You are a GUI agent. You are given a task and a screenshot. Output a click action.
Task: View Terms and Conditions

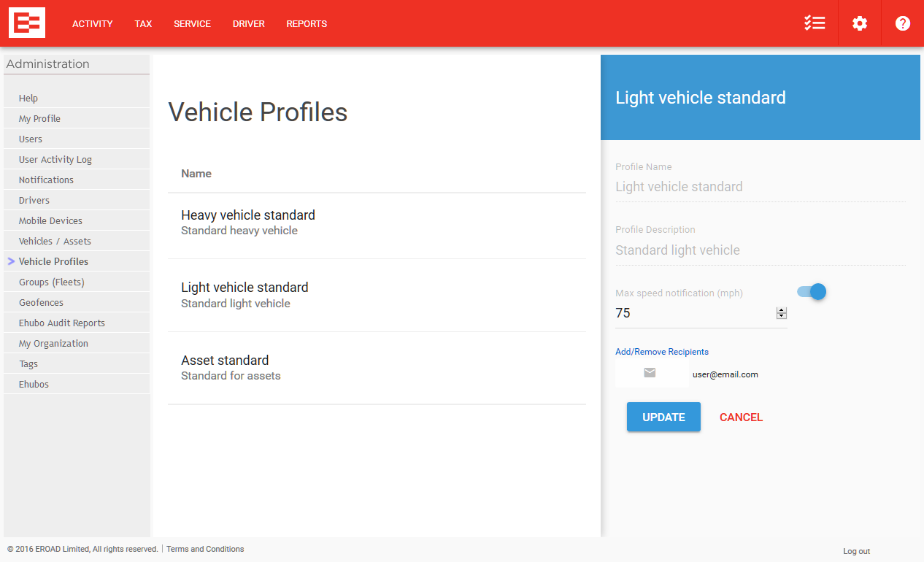(x=204, y=548)
